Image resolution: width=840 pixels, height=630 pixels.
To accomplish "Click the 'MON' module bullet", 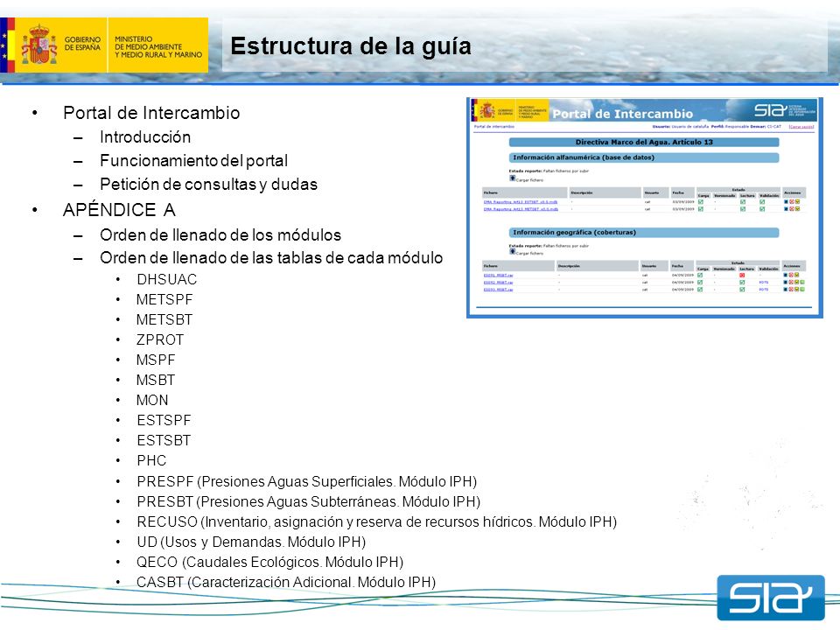I will coord(152,400).
